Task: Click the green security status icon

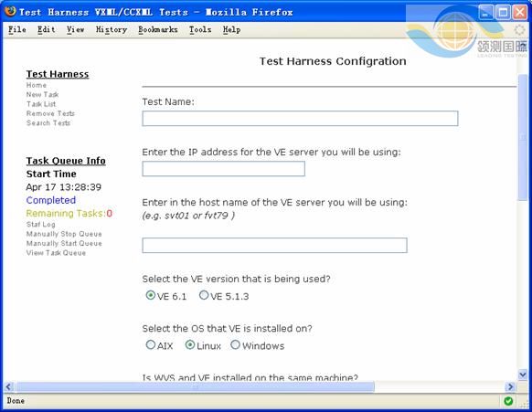Action: [508, 401]
